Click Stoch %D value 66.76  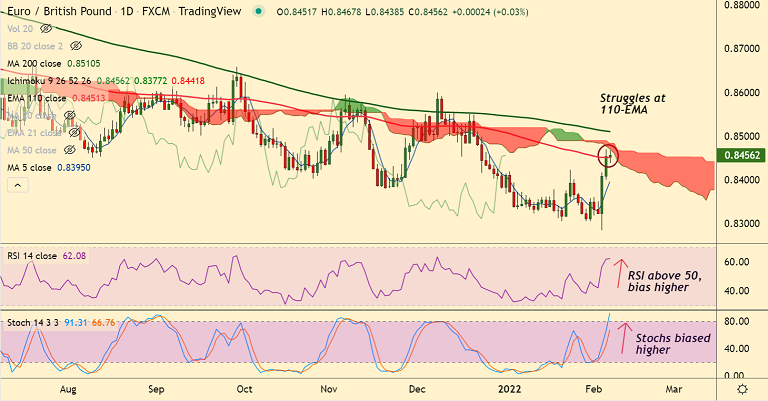(x=103, y=323)
